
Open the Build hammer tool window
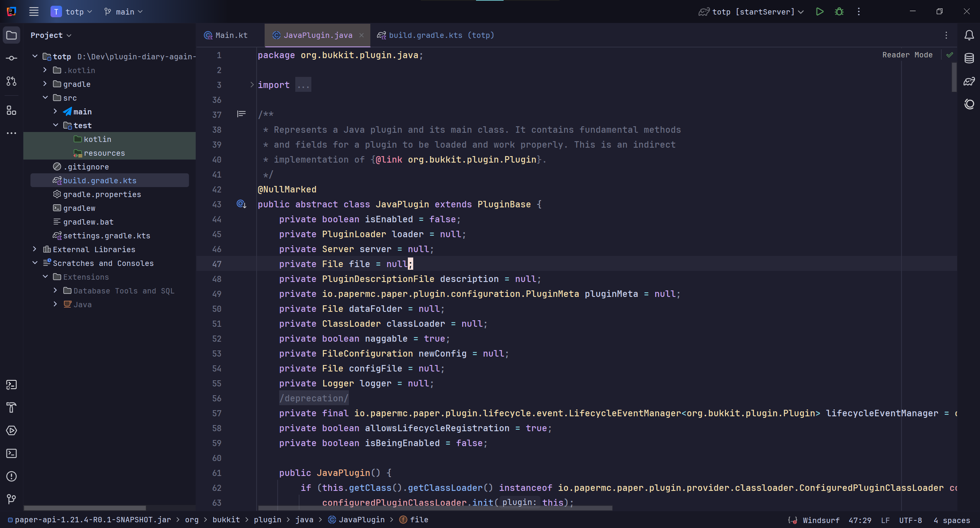click(11, 407)
